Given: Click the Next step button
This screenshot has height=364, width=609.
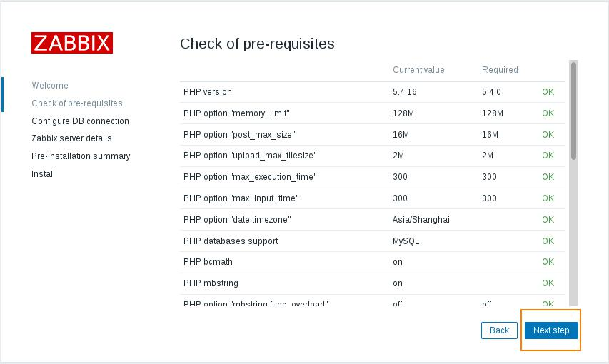Looking at the screenshot, I should (x=551, y=330).
